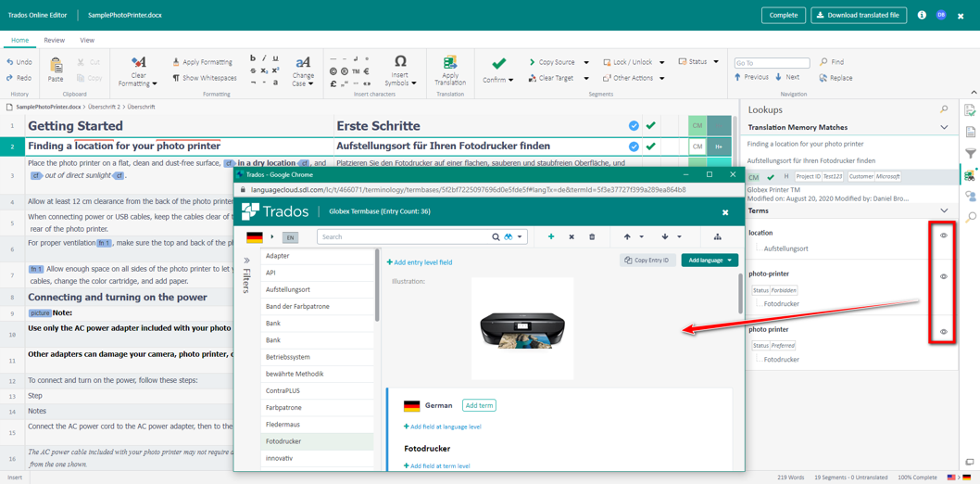Click Download translated file
The image size is (980, 484).
[x=859, y=15]
